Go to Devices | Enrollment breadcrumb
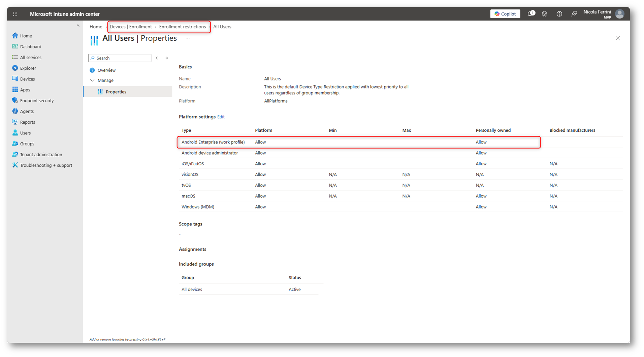Image resolution: width=644 pixels, height=357 pixels. tap(131, 27)
